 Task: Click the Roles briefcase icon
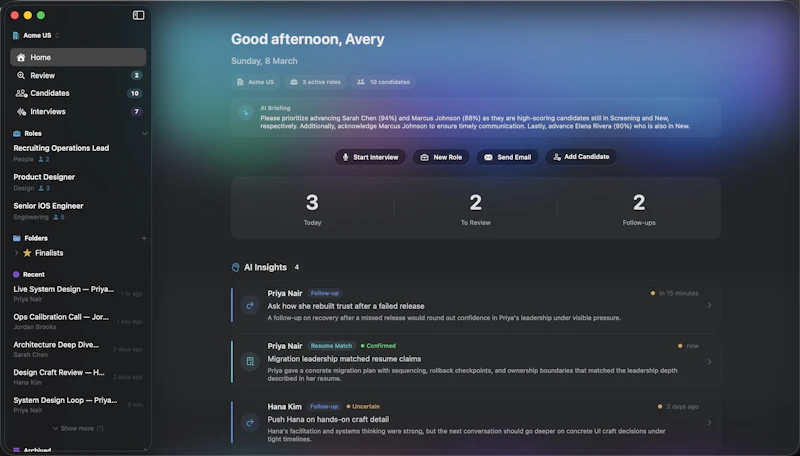[x=17, y=134]
